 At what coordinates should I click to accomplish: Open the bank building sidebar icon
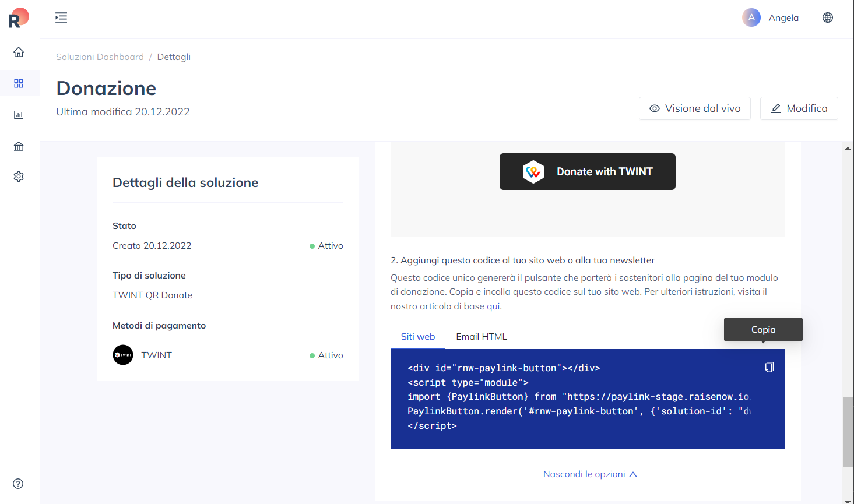(19, 146)
